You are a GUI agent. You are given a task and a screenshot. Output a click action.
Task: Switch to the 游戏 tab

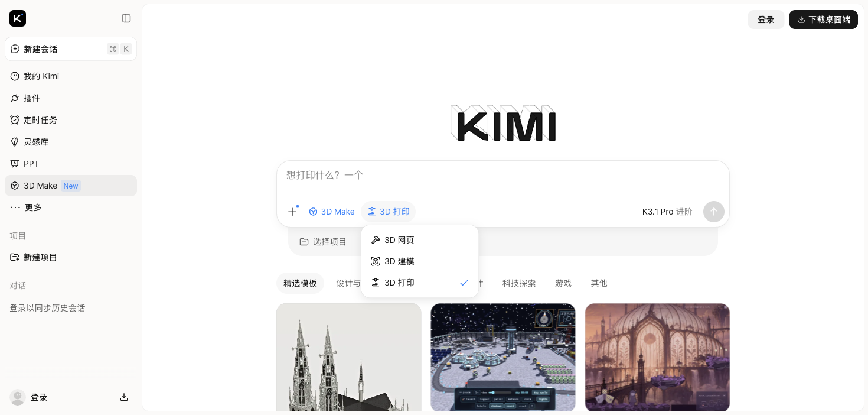pyautogui.click(x=563, y=283)
